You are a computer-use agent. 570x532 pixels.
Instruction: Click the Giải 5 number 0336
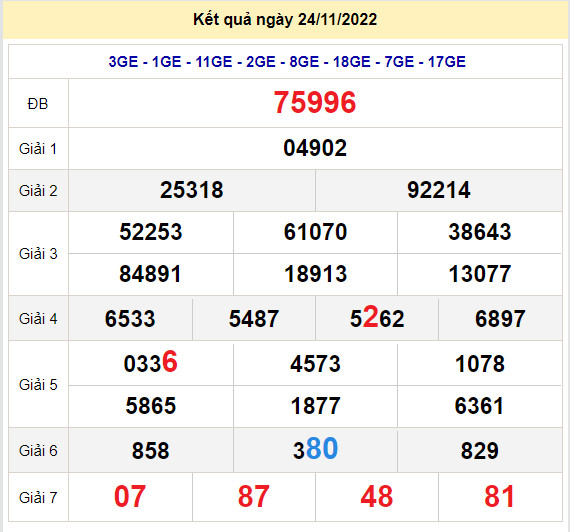pos(150,362)
